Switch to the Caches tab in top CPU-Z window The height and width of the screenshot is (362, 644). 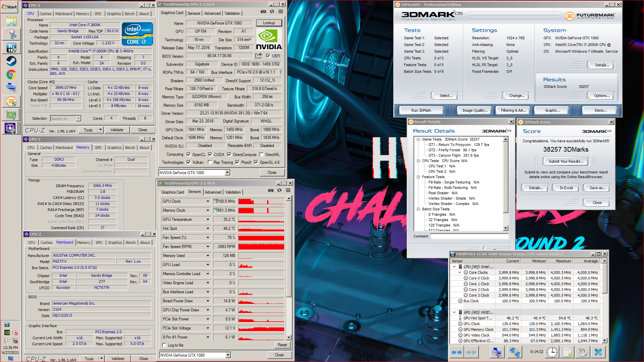click(46, 14)
